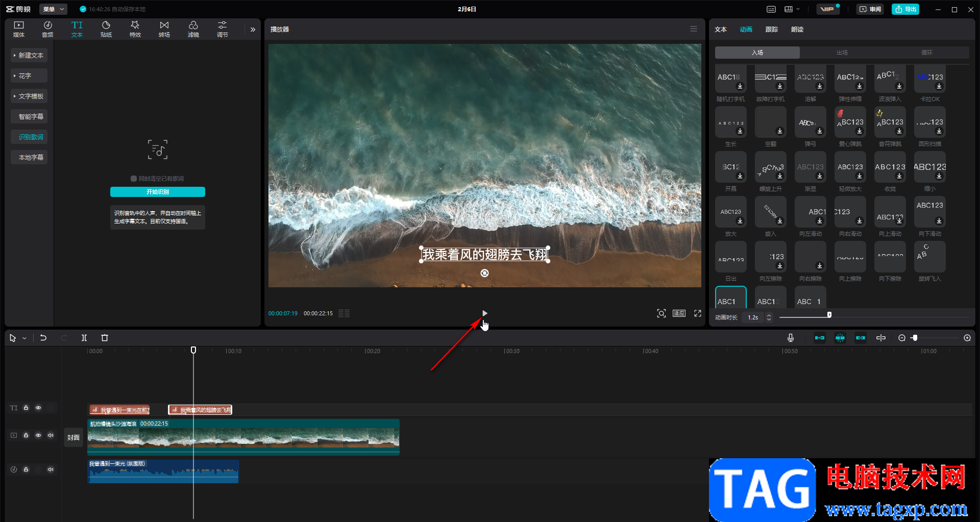The height and width of the screenshot is (522, 980).
Task: Toggle the main track magnet snapping button
Action: [820, 338]
